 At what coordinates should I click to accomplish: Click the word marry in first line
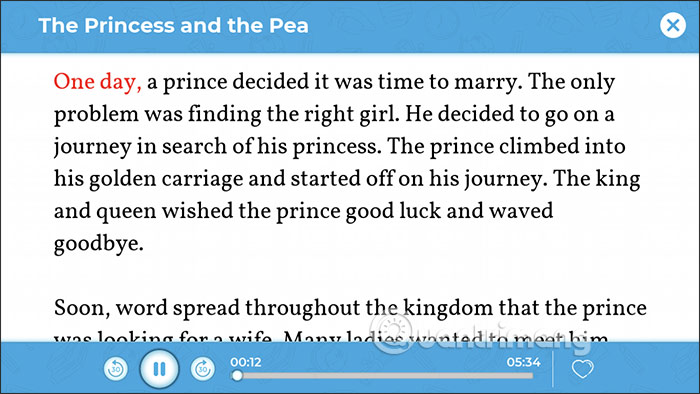(488, 83)
